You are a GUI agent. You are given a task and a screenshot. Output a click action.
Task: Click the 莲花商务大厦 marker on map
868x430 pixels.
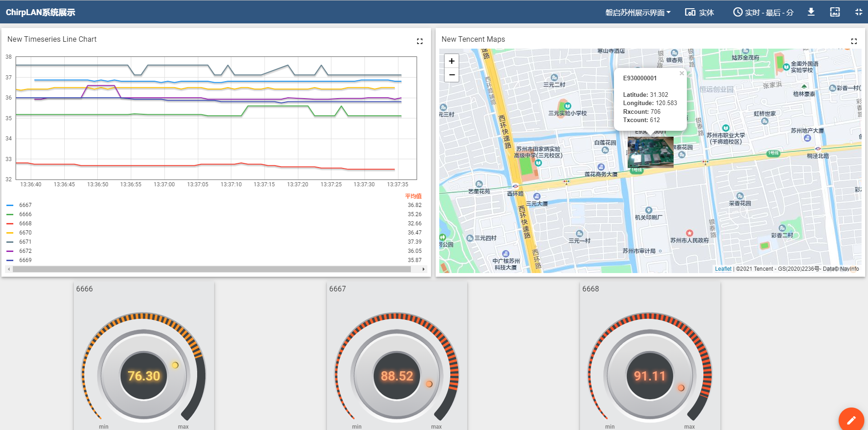click(601, 167)
